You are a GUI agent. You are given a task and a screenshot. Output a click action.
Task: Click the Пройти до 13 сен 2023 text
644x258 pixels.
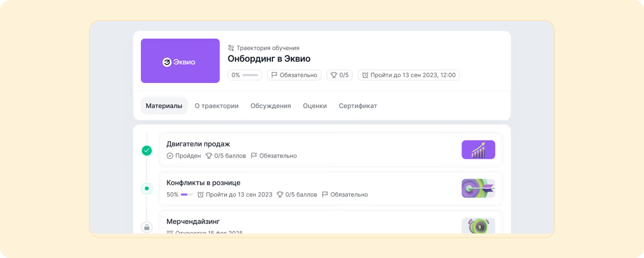pyautogui.click(x=239, y=194)
